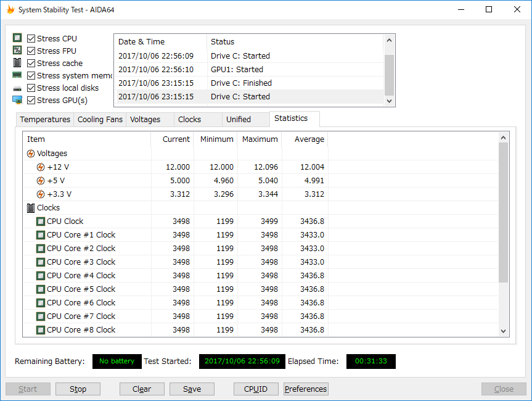Click the log list scroll down arrow
This screenshot has width=532, height=401.
(389, 101)
